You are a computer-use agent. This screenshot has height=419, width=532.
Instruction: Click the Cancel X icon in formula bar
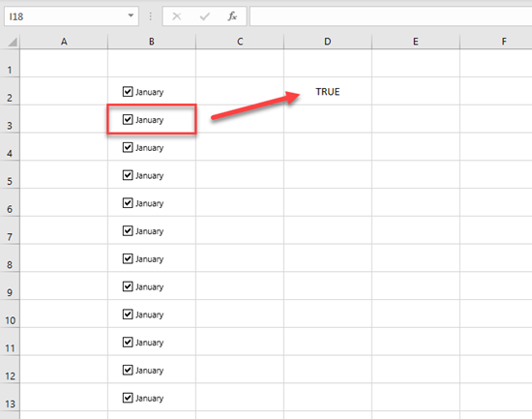tap(177, 15)
